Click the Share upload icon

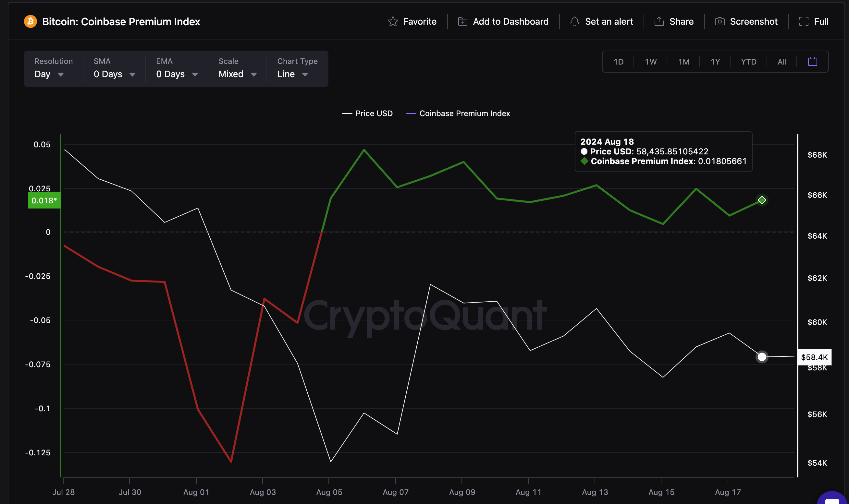[x=659, y=21]
